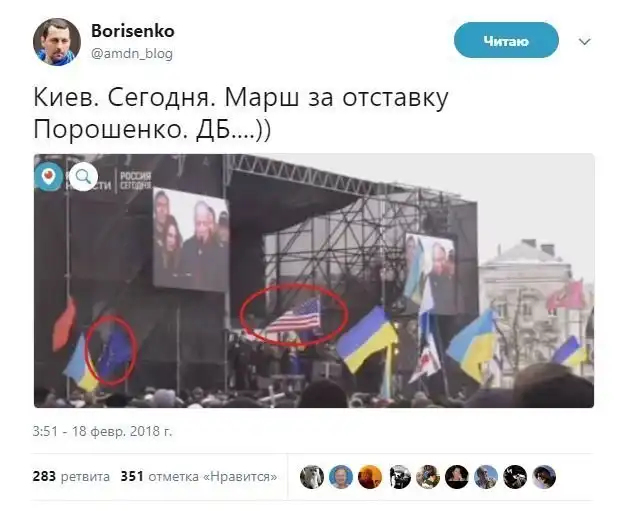Open the second liker's avatar
The height and width of the screenshot is (511, 625).
click(x=341, y=477)
